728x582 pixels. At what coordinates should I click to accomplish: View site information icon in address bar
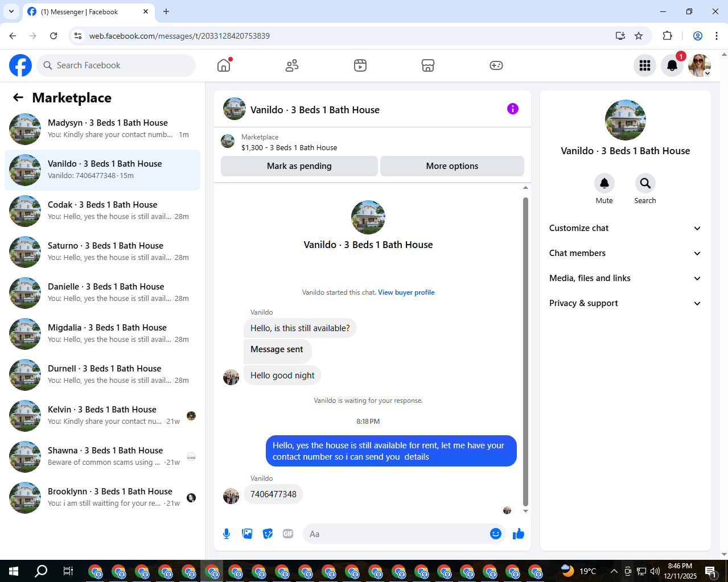pyautogui.click(x=78, y=36)
